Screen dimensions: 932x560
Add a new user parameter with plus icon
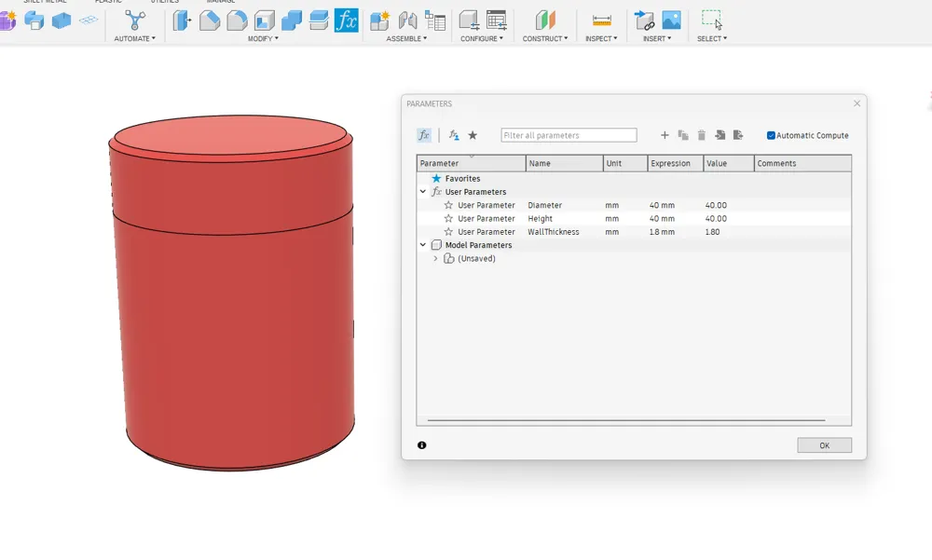(x=665, y=135)
